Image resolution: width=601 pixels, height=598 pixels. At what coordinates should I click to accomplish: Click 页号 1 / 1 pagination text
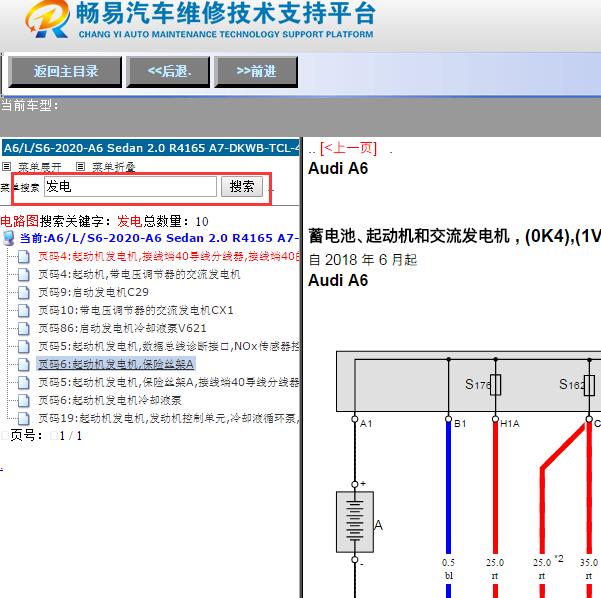(45, 435)
